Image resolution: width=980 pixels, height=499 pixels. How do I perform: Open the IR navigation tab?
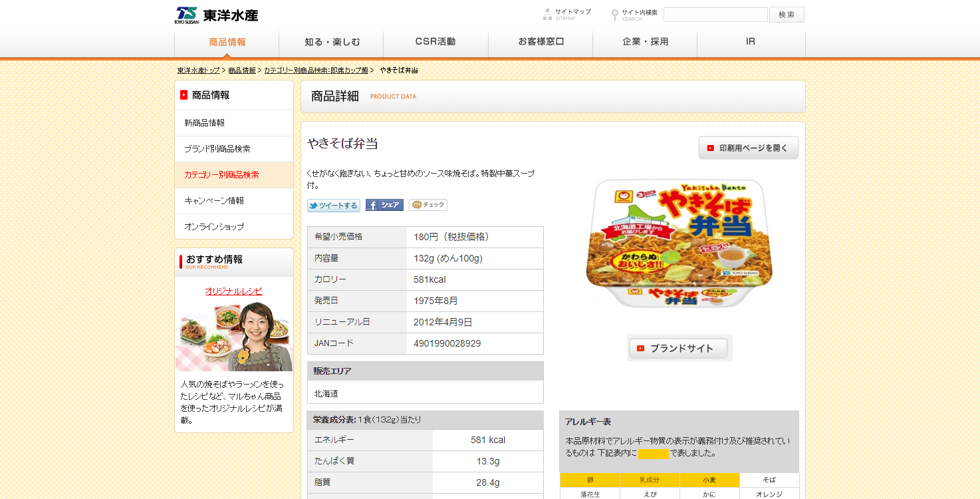tap(751, 42)
